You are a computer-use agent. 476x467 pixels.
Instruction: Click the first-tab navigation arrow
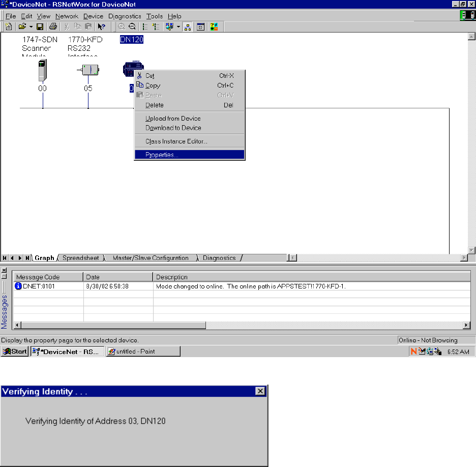pyautogui.click(x=5, y=258)
